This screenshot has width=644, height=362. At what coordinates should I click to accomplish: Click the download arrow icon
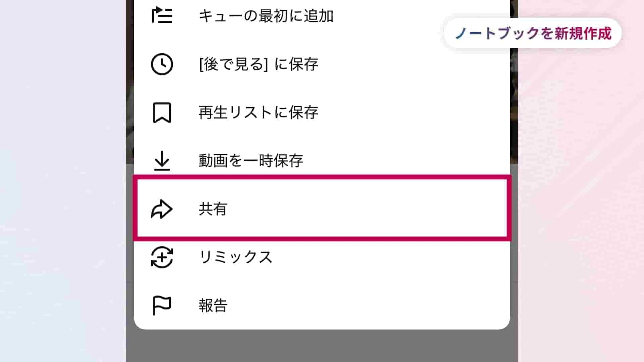[162, 161]
